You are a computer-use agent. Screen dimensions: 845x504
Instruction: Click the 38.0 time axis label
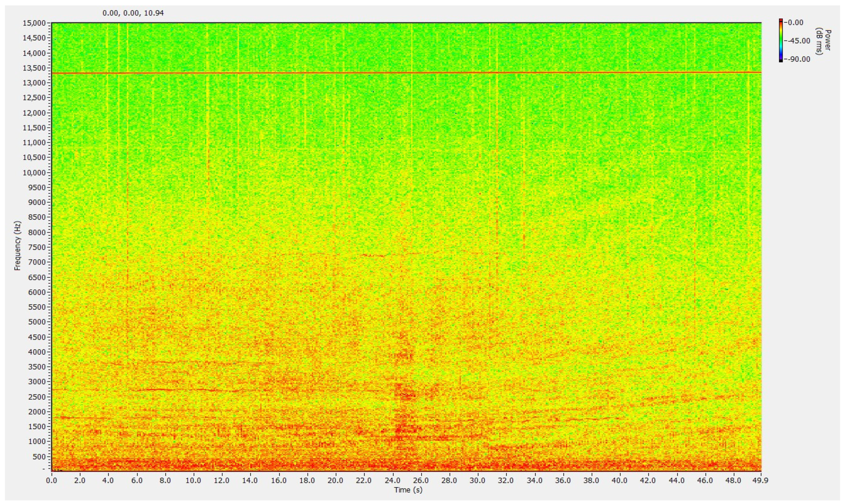tap(592, 481)
